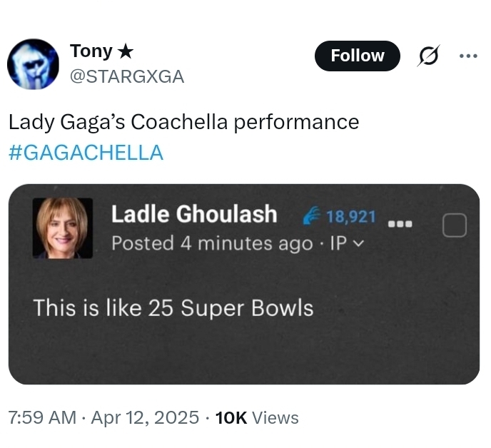Image resolution: width=491 pixels, height=448 pixels.
Task: Click the star beside Tony's name
Action: [x=125, y=51]
